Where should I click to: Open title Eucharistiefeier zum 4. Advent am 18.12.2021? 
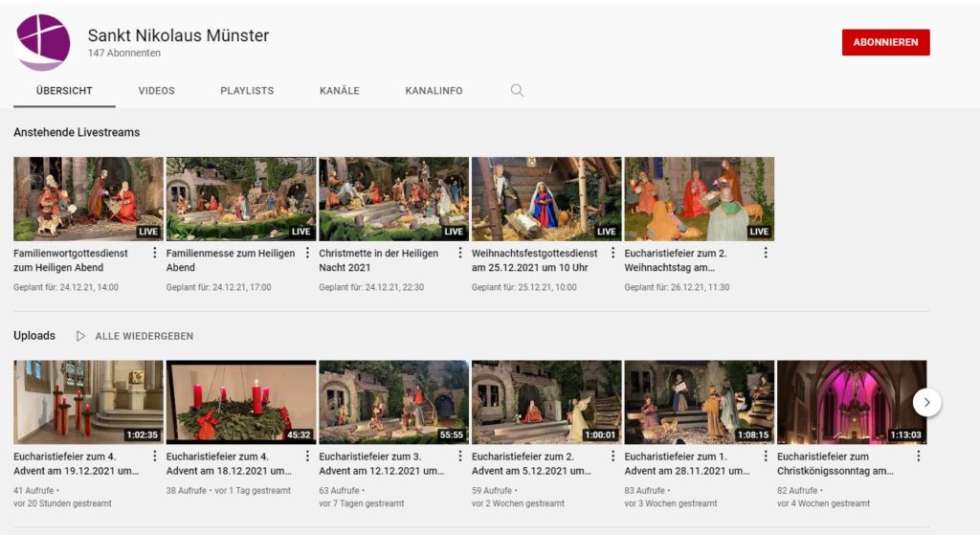click(229, 464)
